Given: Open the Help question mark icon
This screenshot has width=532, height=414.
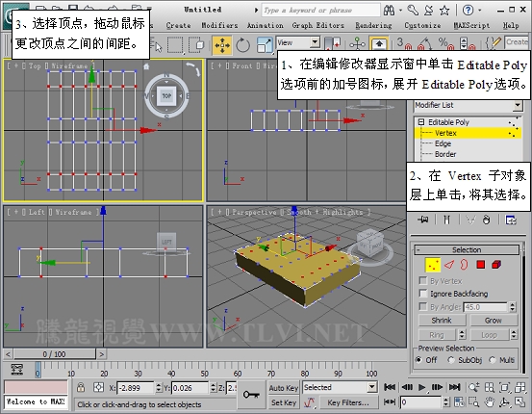Looking at the screenshot, I should point(468,11).
